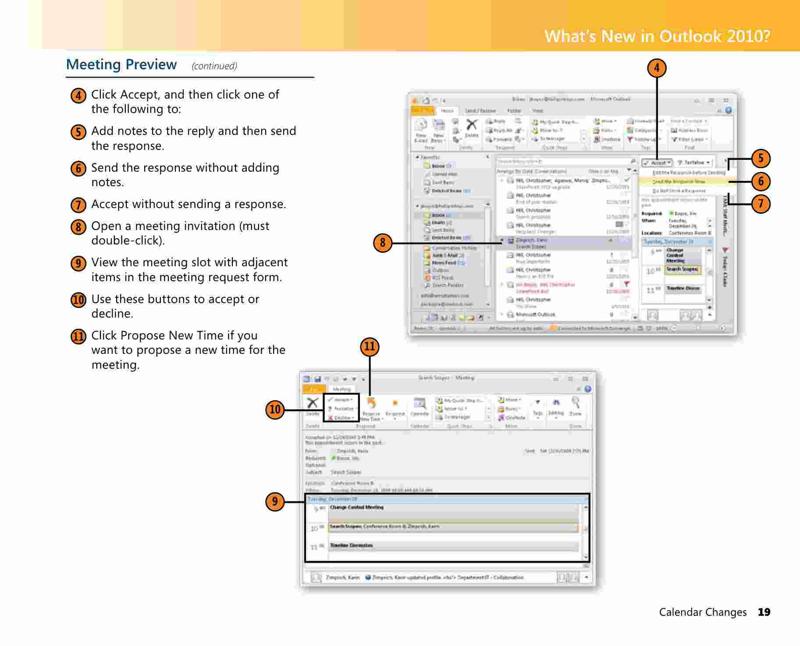Click Address Book in the Find group
Image resolution: width=800 pixels, height=646 pixels.
689,130
